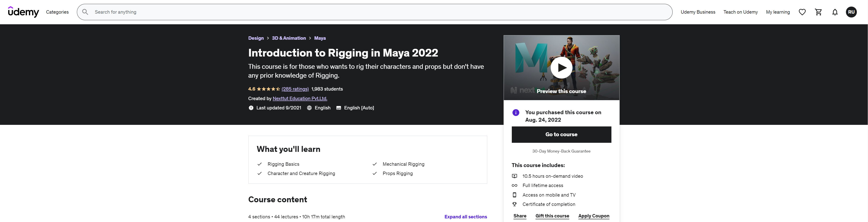Open the RU user profile avatar
This screenshot has height=222, width=868.
coord(851,12)
